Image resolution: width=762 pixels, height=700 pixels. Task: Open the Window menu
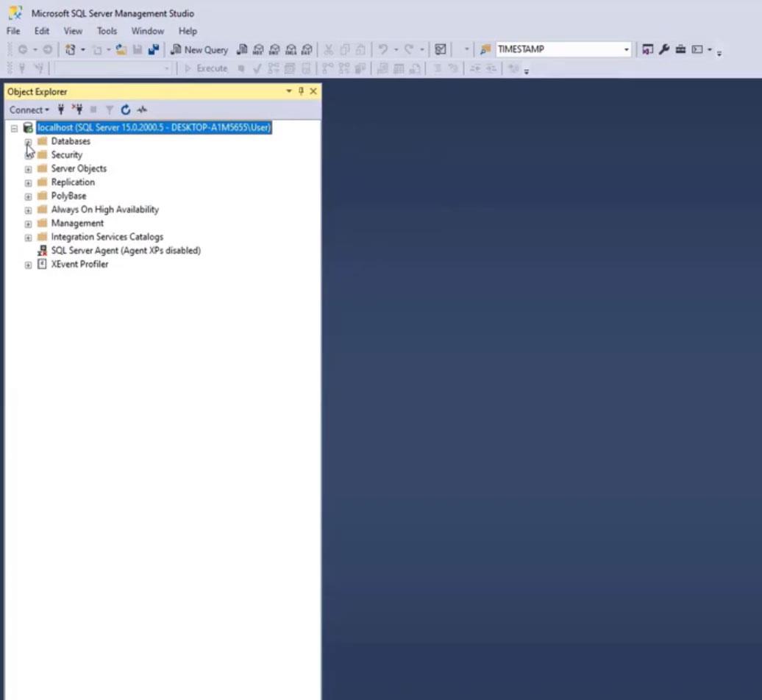click(x=148, y=31)
